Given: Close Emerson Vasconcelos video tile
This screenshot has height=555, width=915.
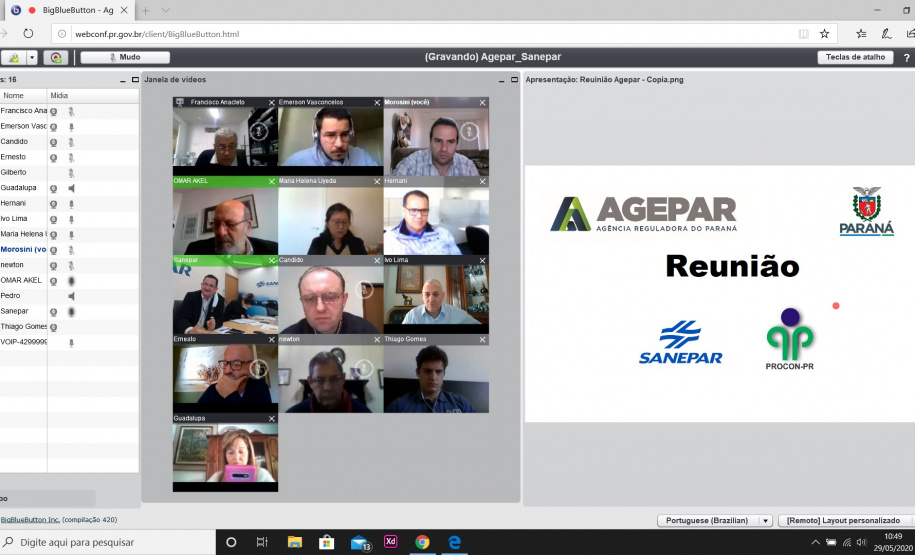Looking at the screenshot, I should pyautogui.click(x=377, y=103).
